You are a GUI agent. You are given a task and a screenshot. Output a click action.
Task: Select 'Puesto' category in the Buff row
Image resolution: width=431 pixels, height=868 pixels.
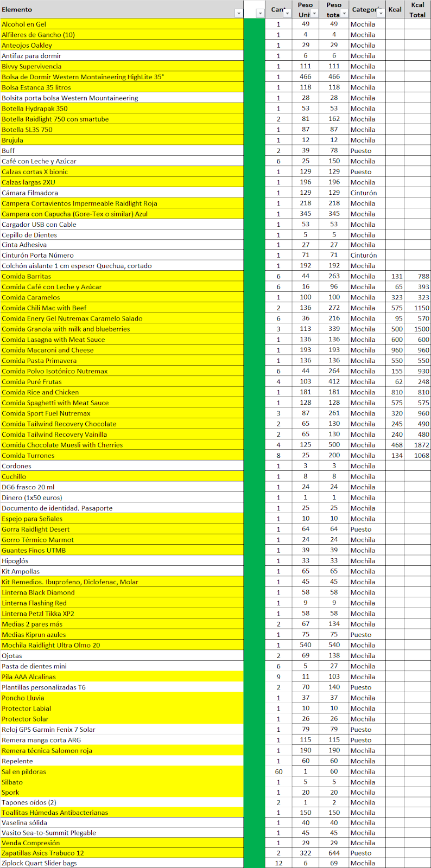(x=367, y=150)
